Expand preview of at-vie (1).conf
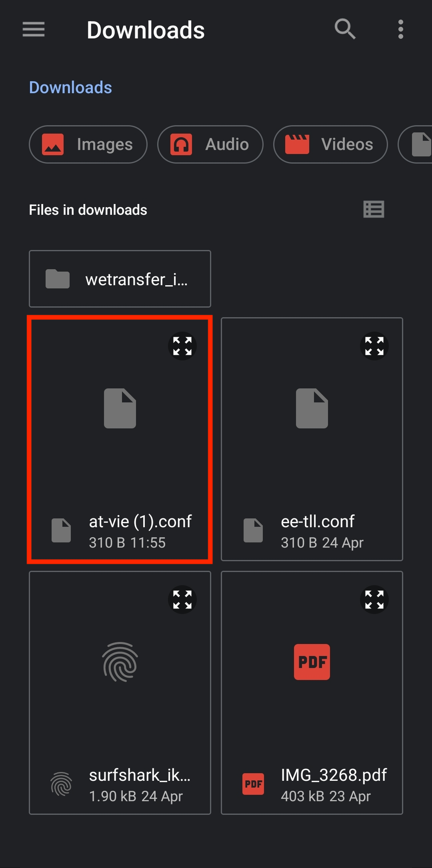The width and height of the screenshot is (432, 868). coord(182,346)
